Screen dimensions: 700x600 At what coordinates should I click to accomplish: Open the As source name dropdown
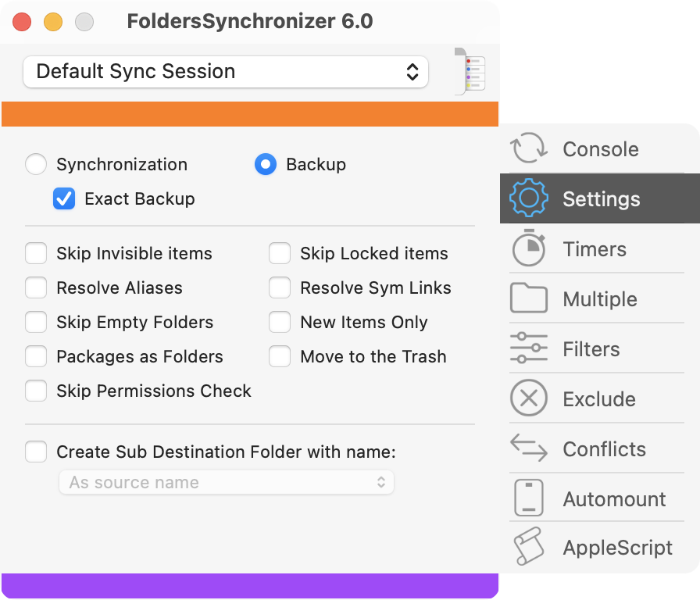tap(227, 483)
